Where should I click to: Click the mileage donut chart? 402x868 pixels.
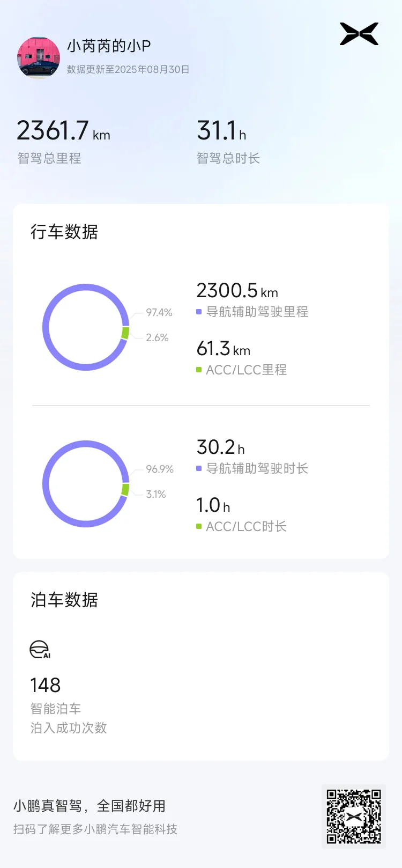click(86, 327)
